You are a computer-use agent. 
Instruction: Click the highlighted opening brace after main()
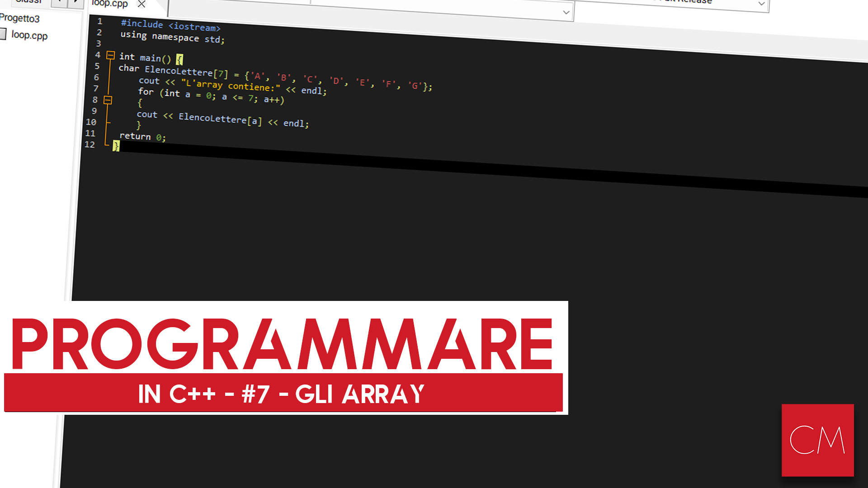pos(179,60)
